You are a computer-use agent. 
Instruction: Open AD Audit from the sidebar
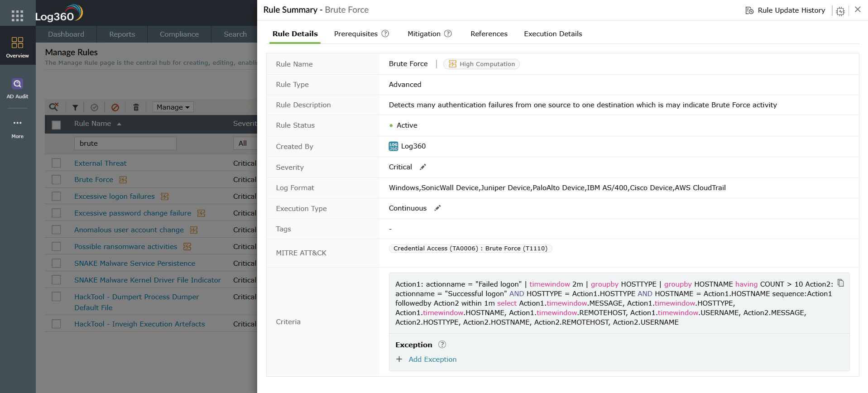(x=18, y=88)
